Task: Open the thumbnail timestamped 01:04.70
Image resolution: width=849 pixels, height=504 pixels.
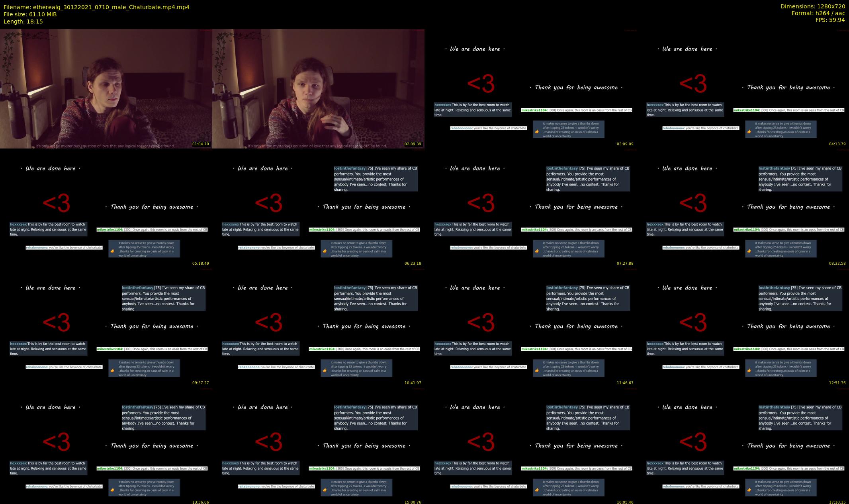Action: (106, 88)
